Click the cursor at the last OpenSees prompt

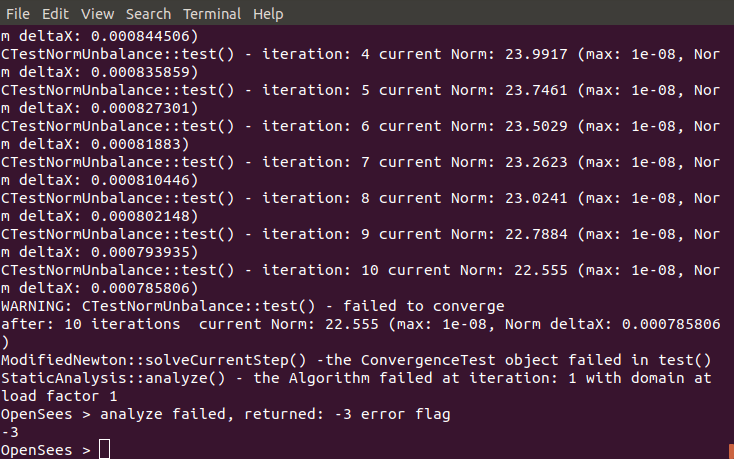point(105,450)
